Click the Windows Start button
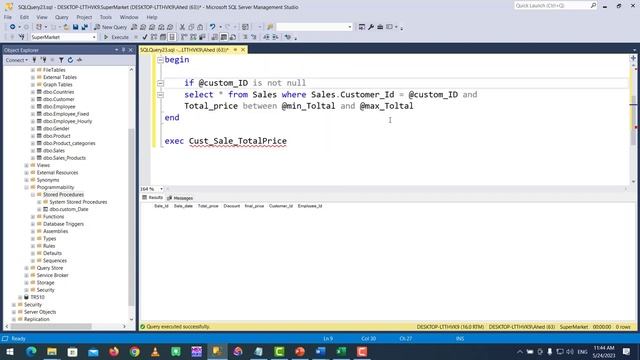 [x=10, y=351]
